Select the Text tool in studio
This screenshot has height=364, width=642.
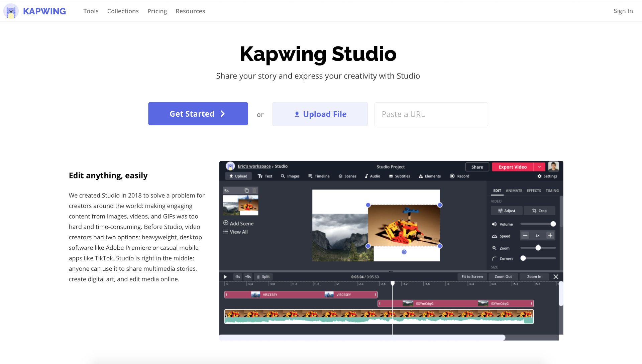point(265,176)
